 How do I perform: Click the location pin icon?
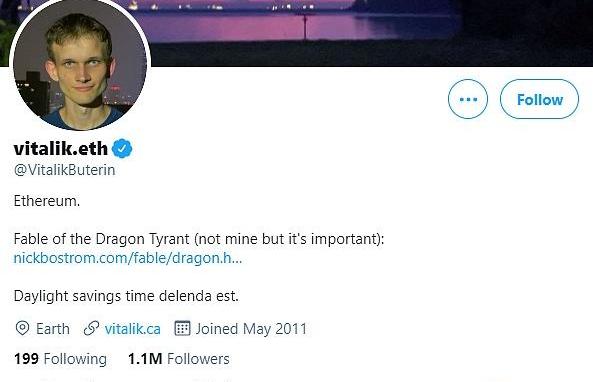(22, 328)
